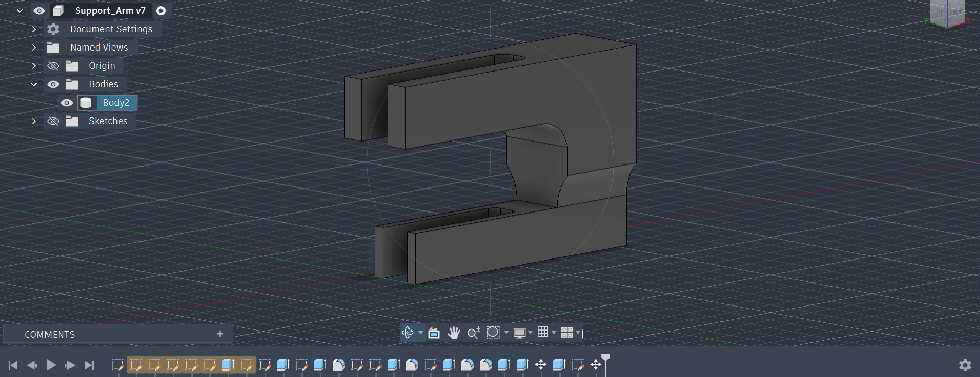Hide Body2 with its eye icon
980x377 pixels.
pyautogui.click(x=67, y=103)
